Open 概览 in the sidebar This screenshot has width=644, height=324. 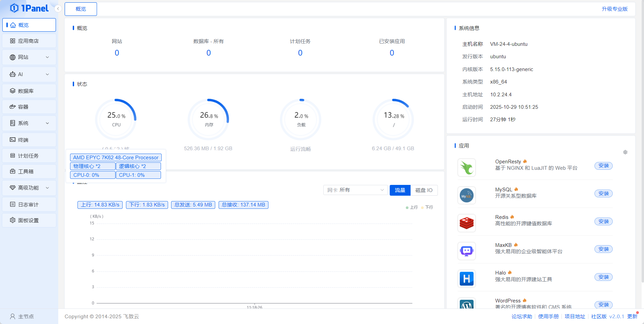point(29,25)
